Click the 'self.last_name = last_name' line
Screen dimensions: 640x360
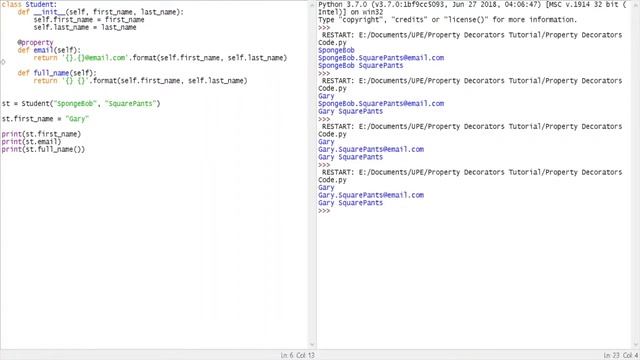85,27
